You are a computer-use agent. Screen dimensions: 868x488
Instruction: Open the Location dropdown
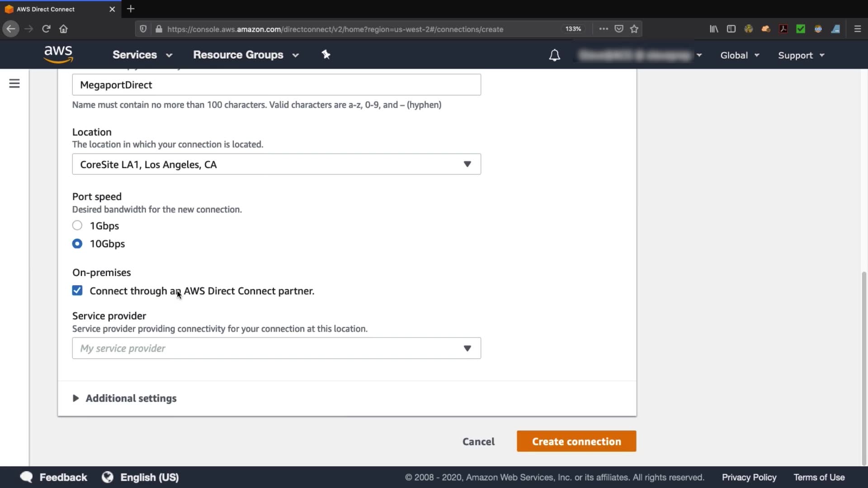(x=276, y=164)
